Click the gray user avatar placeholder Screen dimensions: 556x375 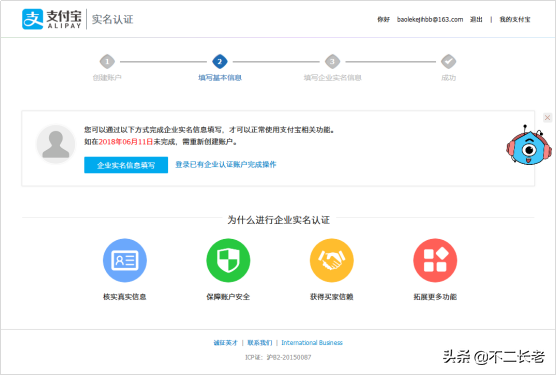(x=56, y=144)
